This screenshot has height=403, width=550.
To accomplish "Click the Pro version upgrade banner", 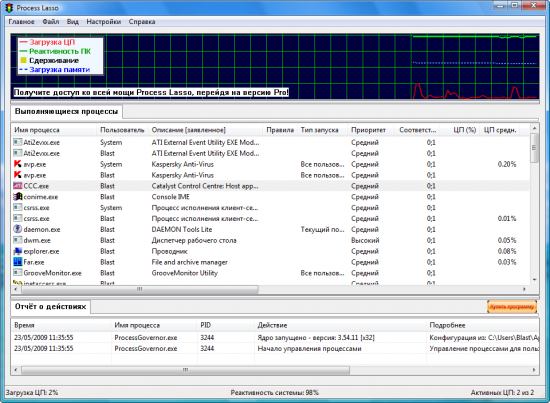I will (151, 93).
